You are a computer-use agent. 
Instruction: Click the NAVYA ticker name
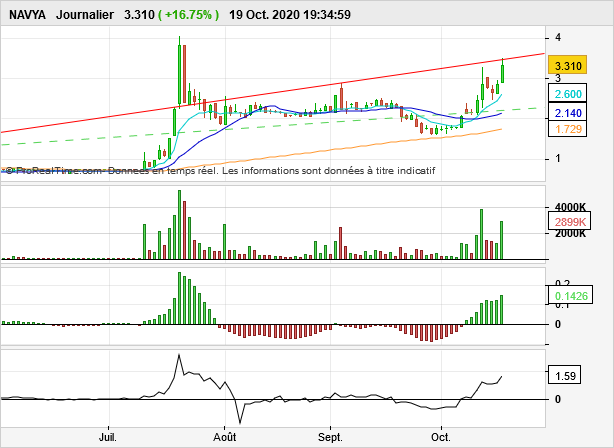(27, 15)
